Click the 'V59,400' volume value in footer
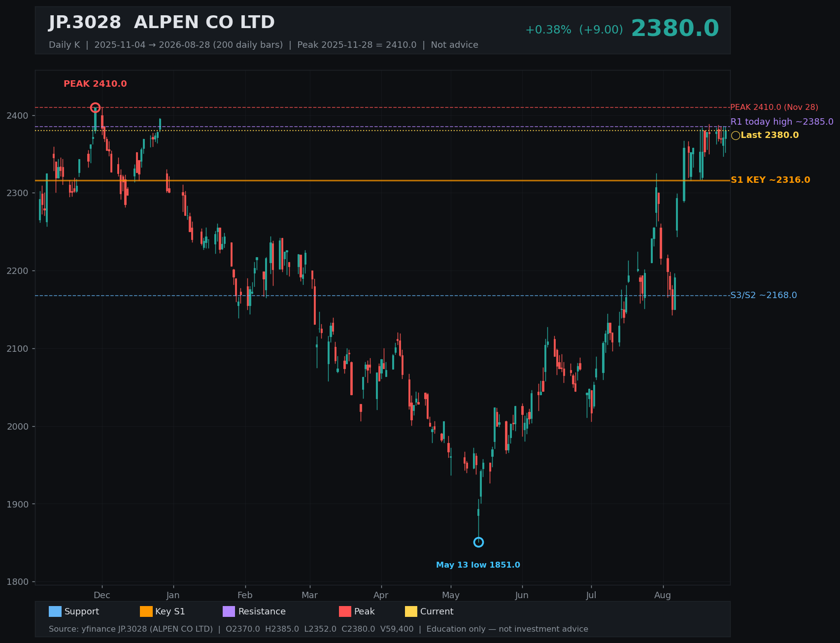840x643 pixels. (x=397, y=629)
